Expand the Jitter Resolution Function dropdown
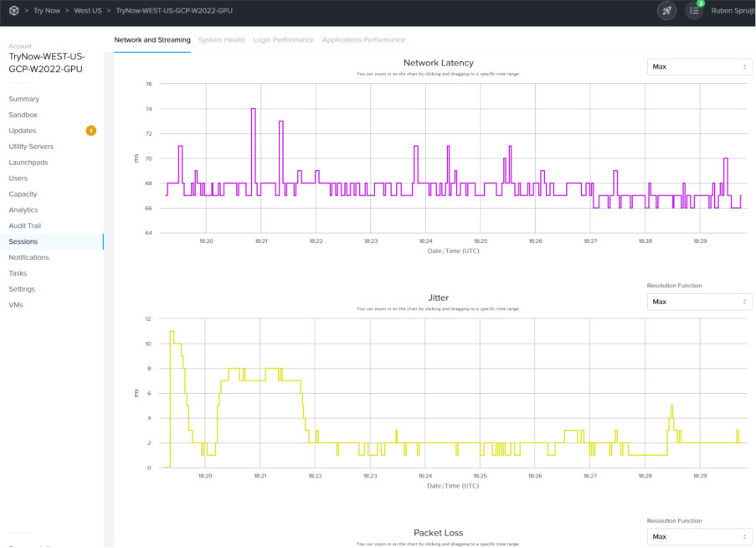 [x=699, y=302]
